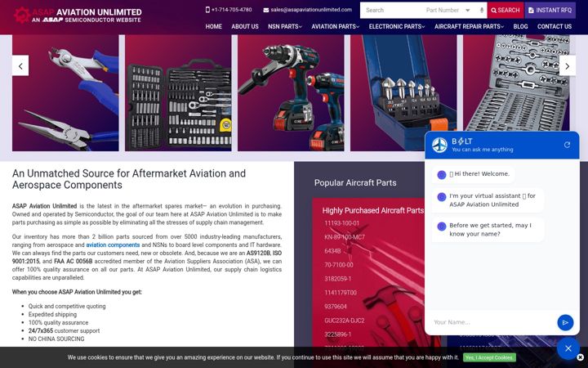Expand the Aircraft Repair Parts menu
Image resolution: width=588 pixels, height=368 pixels.
click(x=469, y=27)
